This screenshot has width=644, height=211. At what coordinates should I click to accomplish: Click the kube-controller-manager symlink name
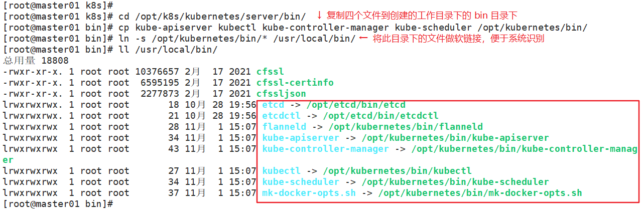[x=325, y=149]
